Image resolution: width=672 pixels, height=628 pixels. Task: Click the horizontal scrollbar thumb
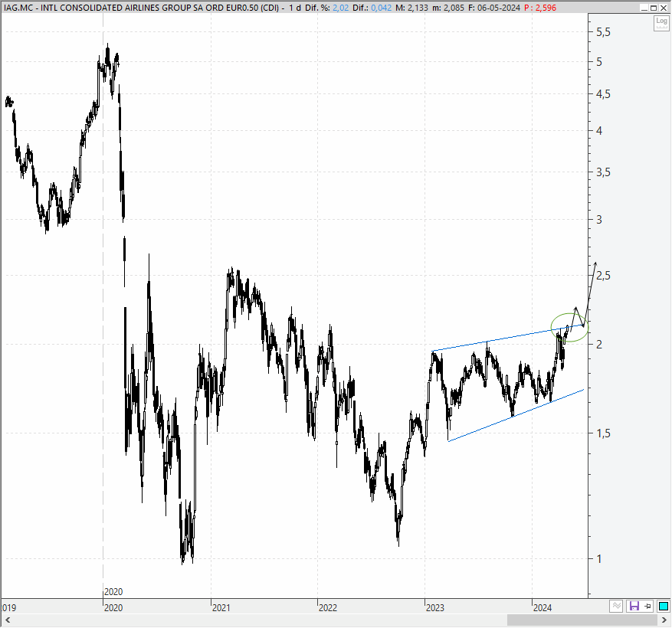pos(582,620)
